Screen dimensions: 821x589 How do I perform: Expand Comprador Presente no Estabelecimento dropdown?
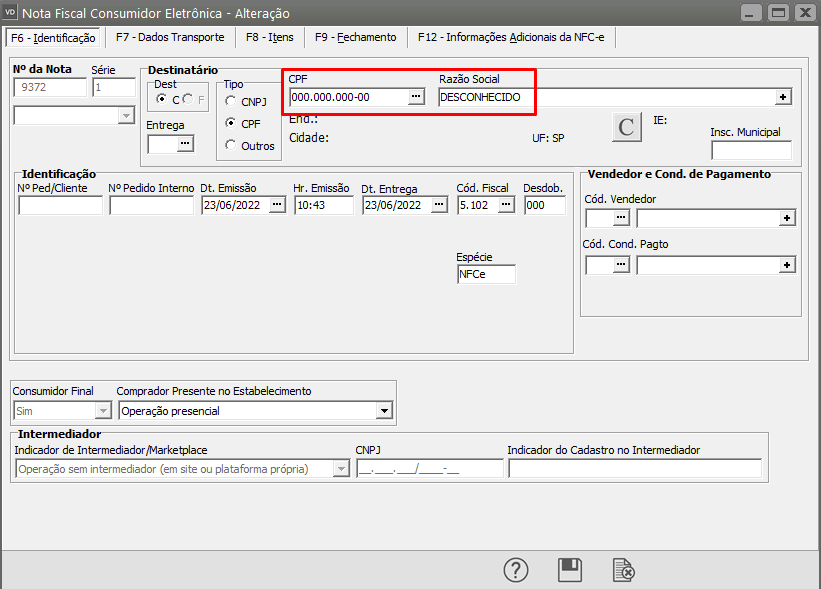pyautogui.click(x=384, y=410)
